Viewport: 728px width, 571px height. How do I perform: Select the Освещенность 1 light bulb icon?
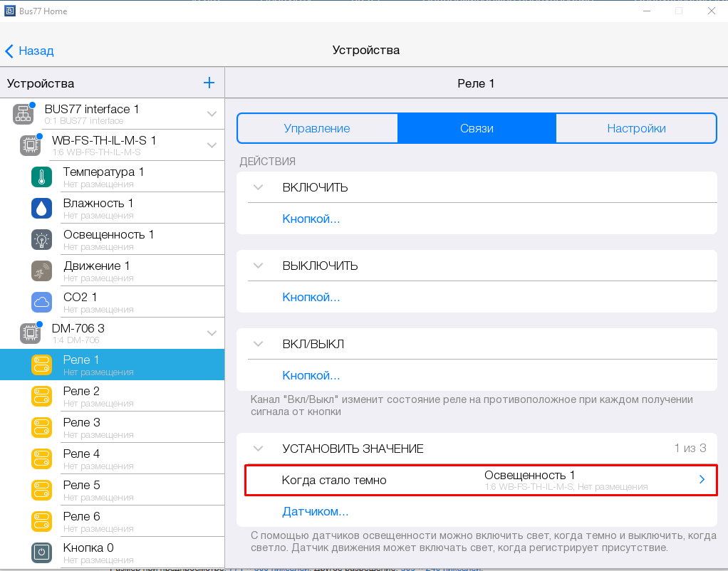point(42,239)
